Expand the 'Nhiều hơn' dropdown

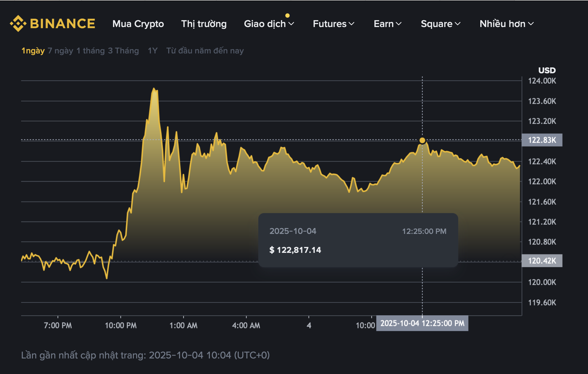click(x=506, y=24)
